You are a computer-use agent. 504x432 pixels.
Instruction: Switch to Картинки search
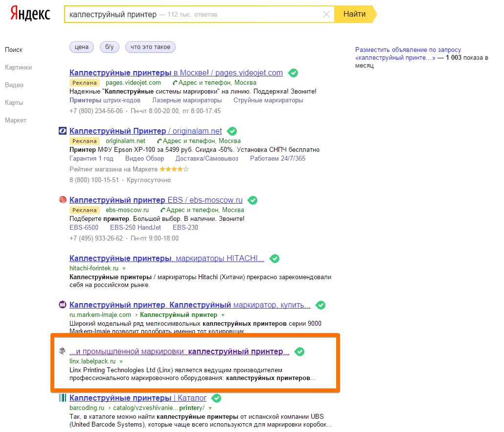(18, 68)
